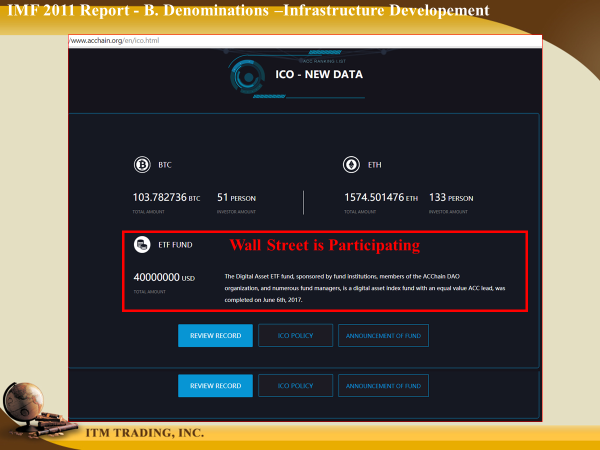This screenshot has height=450, width=600.
Task: Click the 51 PERSON investor count
Action: 236,197
